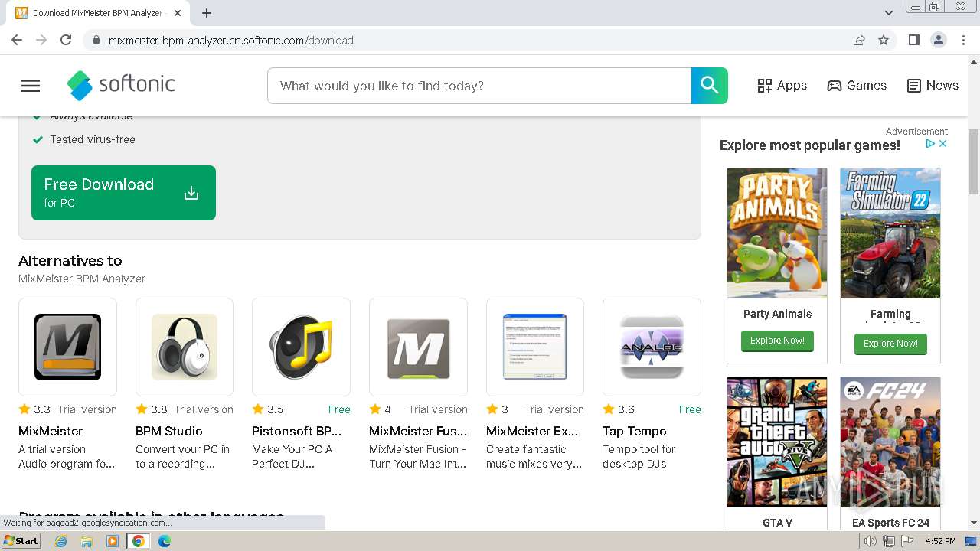The width and height of the screenshot is (980, 551).
Task: Open the Chrome profile icon
Action: 939,40
